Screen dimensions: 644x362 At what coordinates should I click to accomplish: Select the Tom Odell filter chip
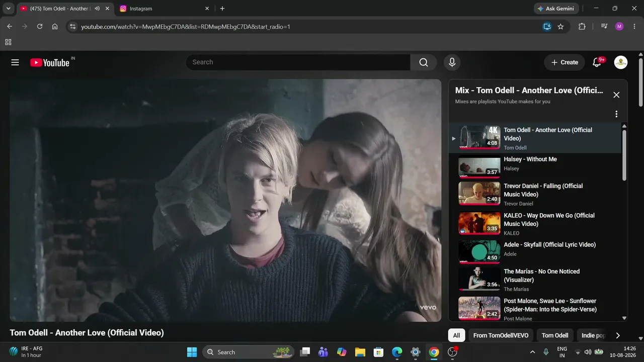point(555,335)
